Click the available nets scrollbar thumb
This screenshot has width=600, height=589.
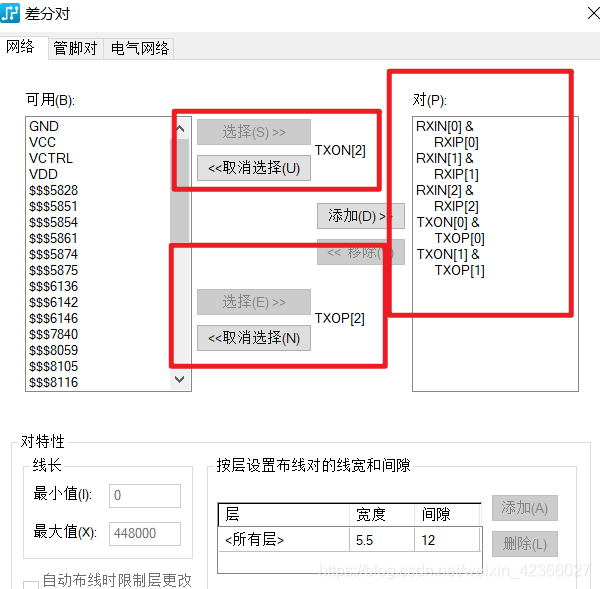tap(179, 190)
